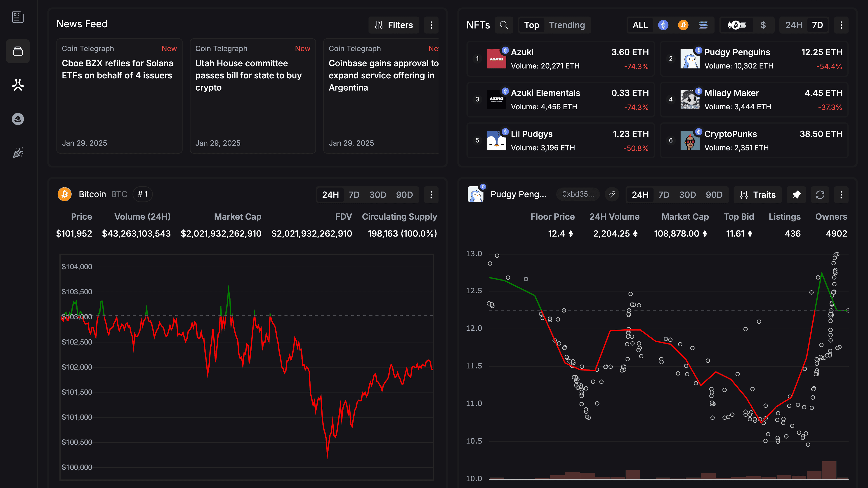Open NFTs panel more options menu

[841, 25]
